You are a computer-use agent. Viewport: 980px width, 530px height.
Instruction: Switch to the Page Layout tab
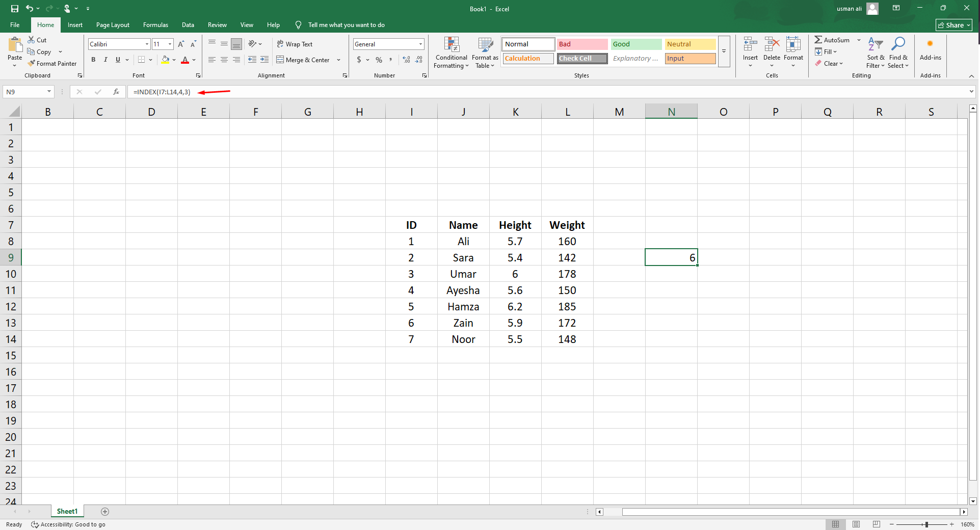coord(113,25)
